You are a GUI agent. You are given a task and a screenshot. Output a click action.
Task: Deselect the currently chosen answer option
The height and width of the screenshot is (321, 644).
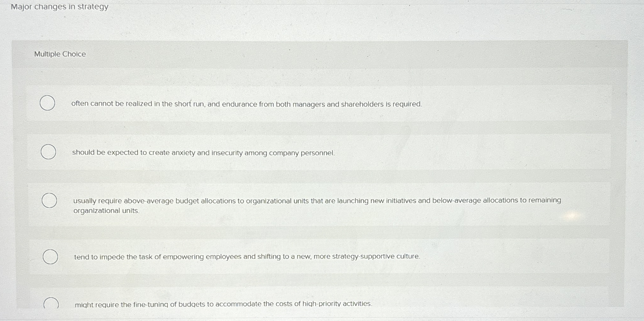click(47, 103)
